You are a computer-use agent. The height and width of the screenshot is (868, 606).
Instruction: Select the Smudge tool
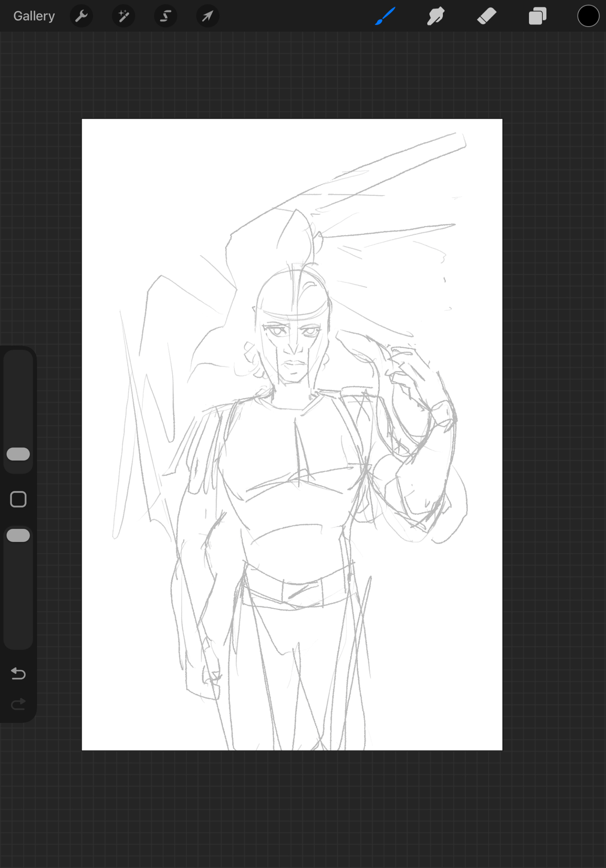click(x=435, y=16)
